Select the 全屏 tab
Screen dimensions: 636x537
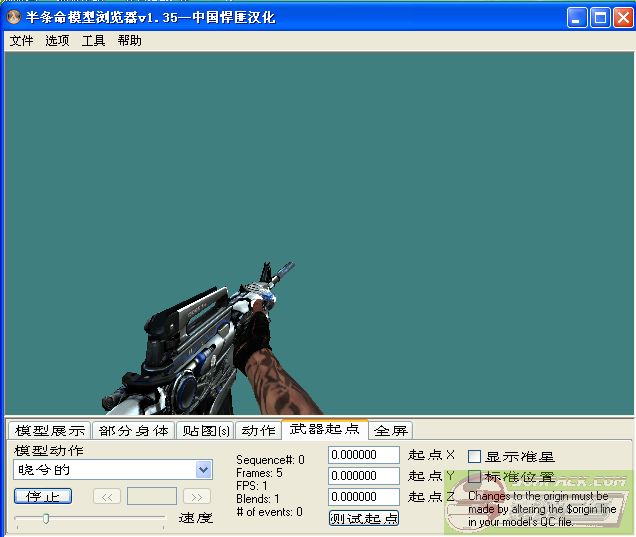point(390,431)
